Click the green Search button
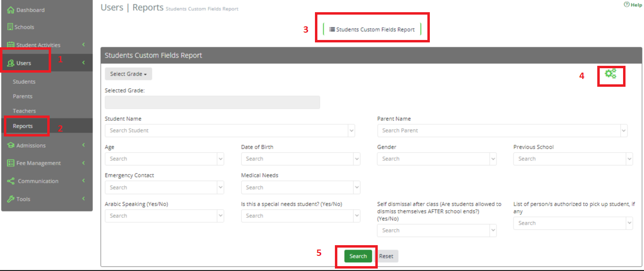Viewport: 644px width, 271px height. coord(358,256)
